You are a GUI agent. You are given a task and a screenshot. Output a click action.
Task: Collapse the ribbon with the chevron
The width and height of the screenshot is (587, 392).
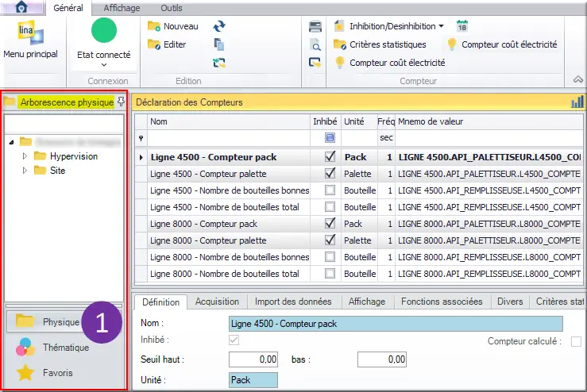(x=578, y=79)
